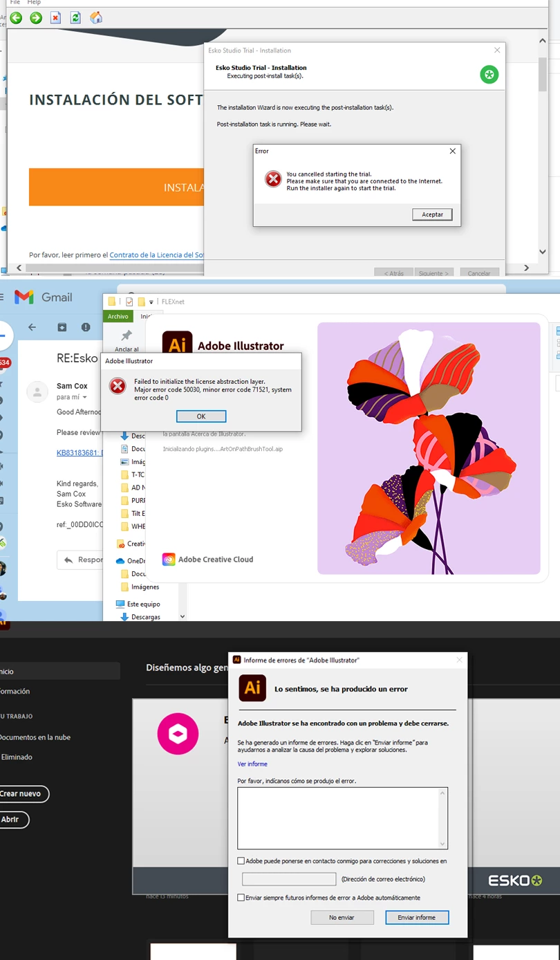Click the pink hexagon plugin icon
The image size is (560, 960).
tap(178, 734)
